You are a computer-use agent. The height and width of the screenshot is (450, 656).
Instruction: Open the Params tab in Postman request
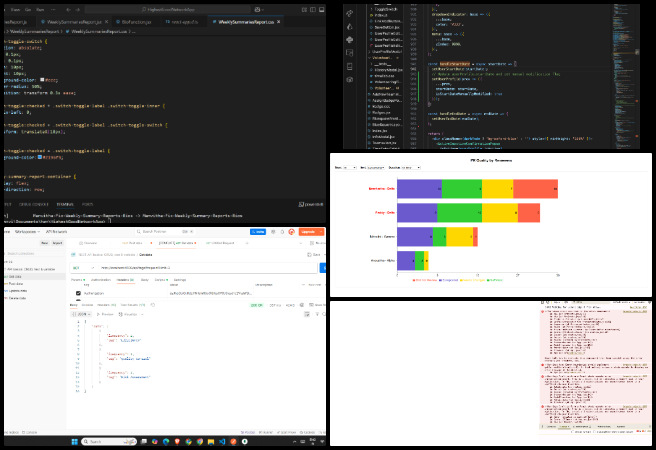click(78, 280)
